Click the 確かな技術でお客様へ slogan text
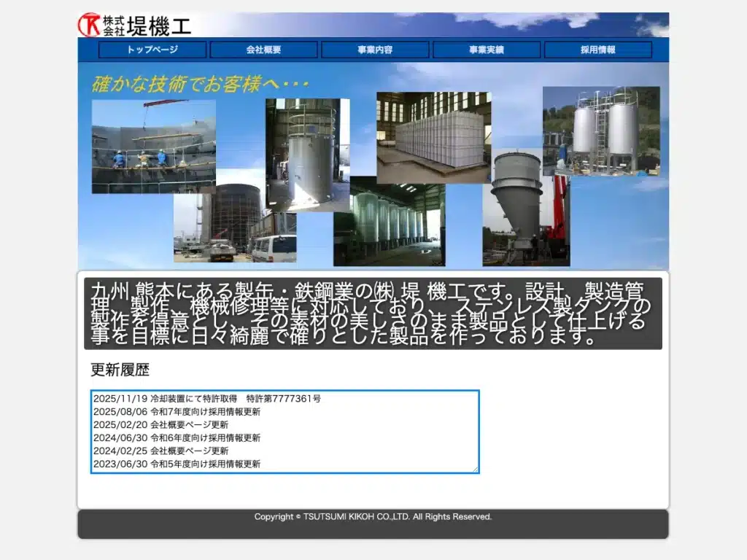The image size is (747, 560). (200, 85)
